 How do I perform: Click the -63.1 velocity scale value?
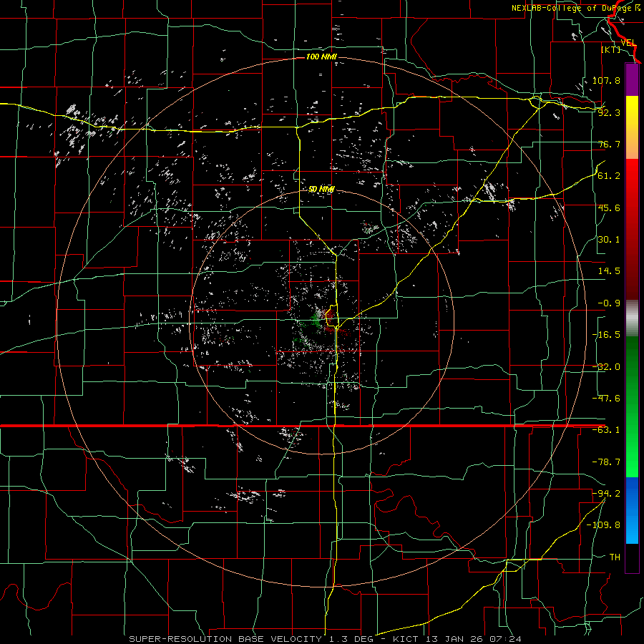tap(606, 430)
